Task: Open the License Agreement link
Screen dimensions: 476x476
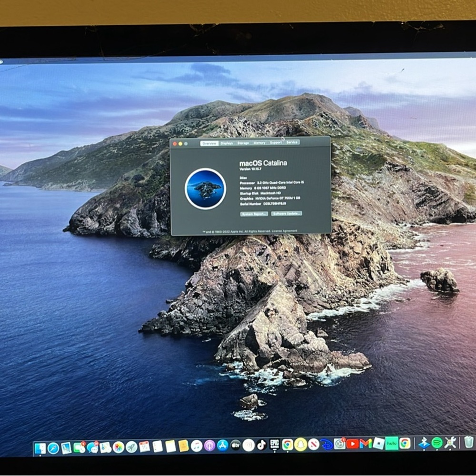Action: [285, 231]
